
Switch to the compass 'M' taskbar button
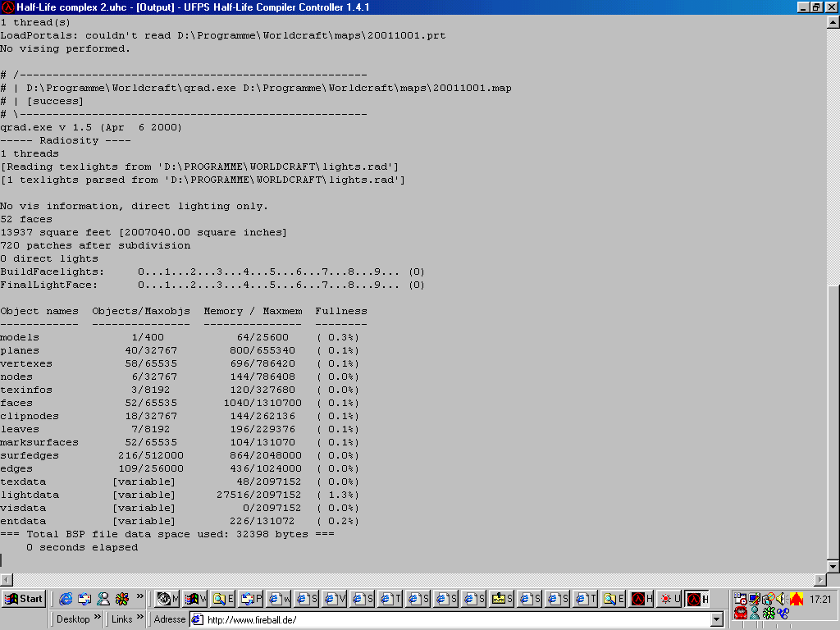(167, 599)
